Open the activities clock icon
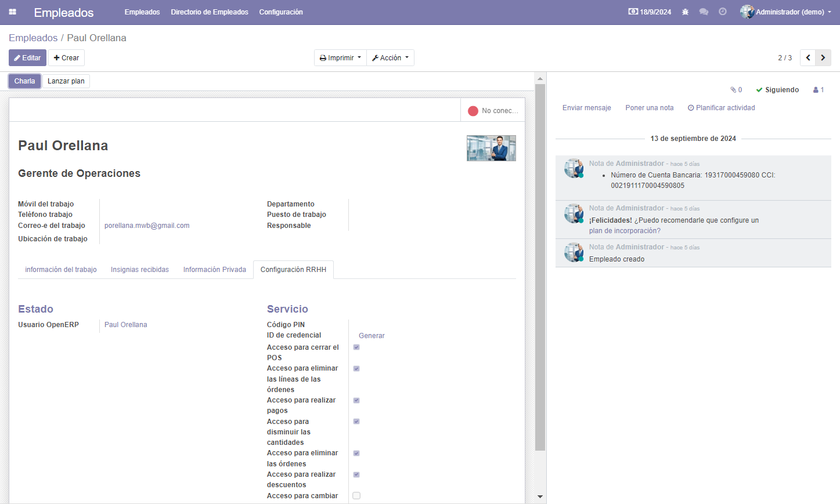The width and height of the screenshot is (840, 504). (723, 12)
